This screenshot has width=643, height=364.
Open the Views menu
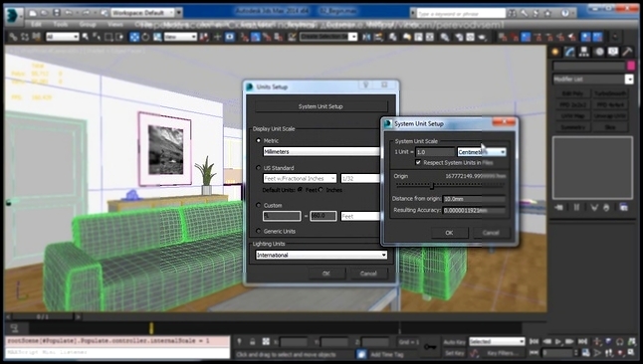coord(115,25)
